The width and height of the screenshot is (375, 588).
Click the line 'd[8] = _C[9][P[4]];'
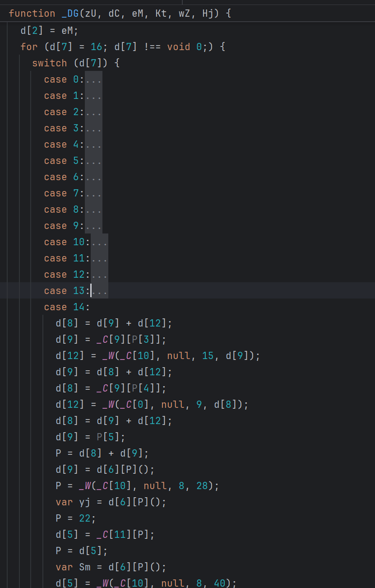point(111,388)
